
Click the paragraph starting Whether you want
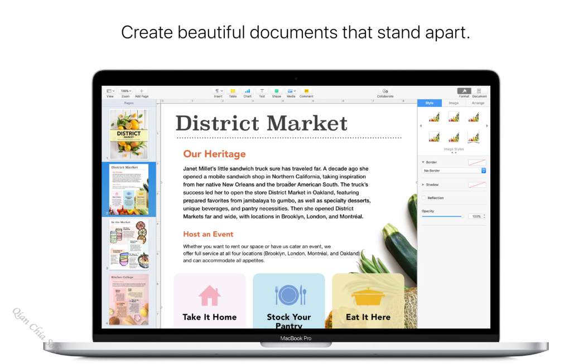click(272, 254)
